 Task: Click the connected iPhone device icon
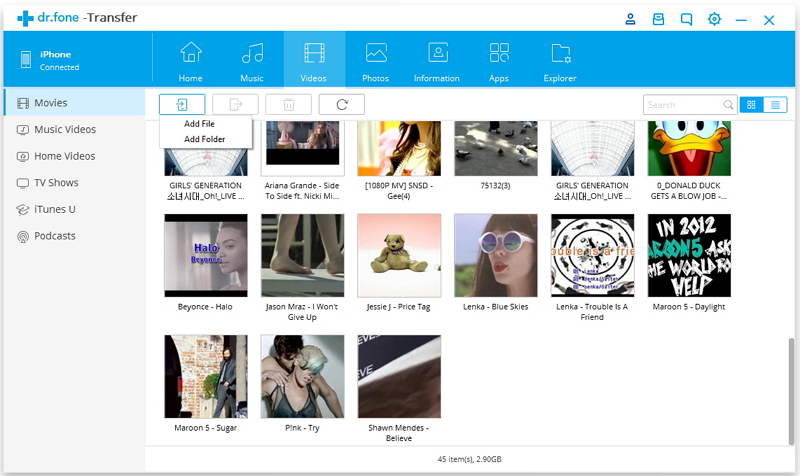point(26,60)
